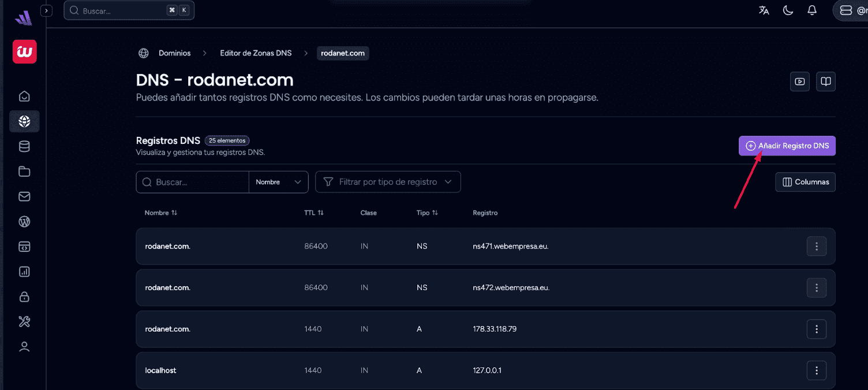Expand the sidebar with the arrow toggle
This screenshot has height=390, width=868.
[x=47, y=10]
